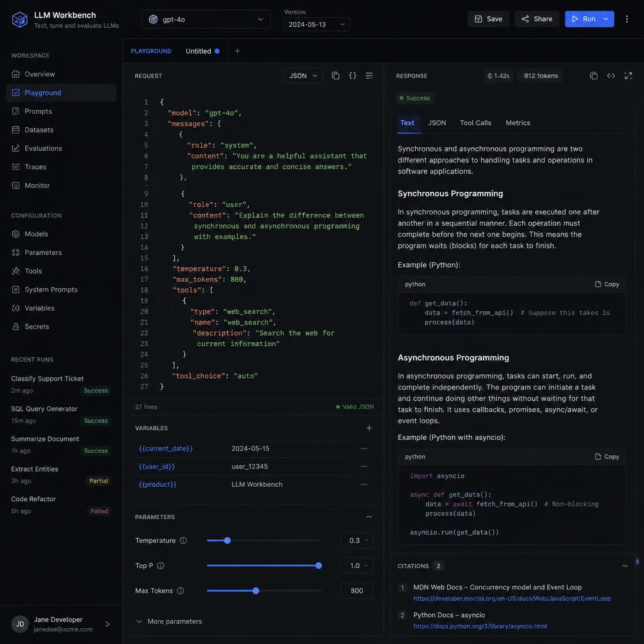This screenshot has height=644, width=644.
Task: Open the Classify Support Ticket recent run
Action: point(61,384)
